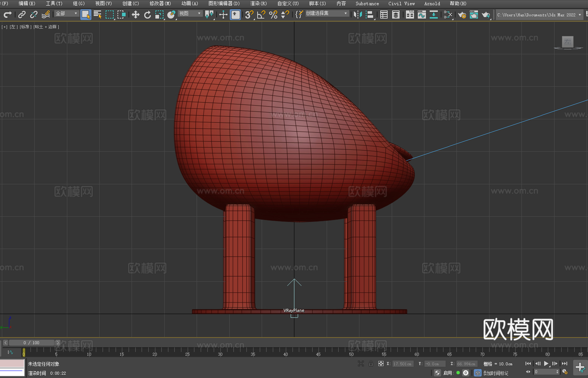Toggle Percent Snap

coord(273,14)
